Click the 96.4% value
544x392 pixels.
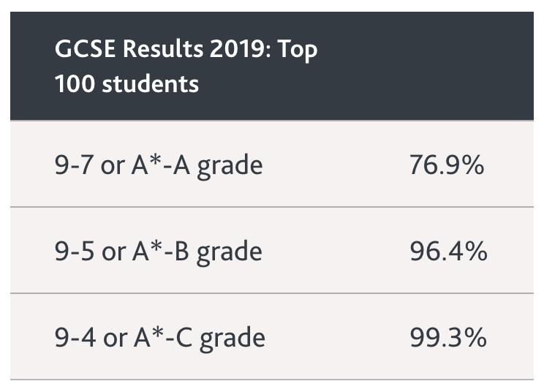click(448, 252)
